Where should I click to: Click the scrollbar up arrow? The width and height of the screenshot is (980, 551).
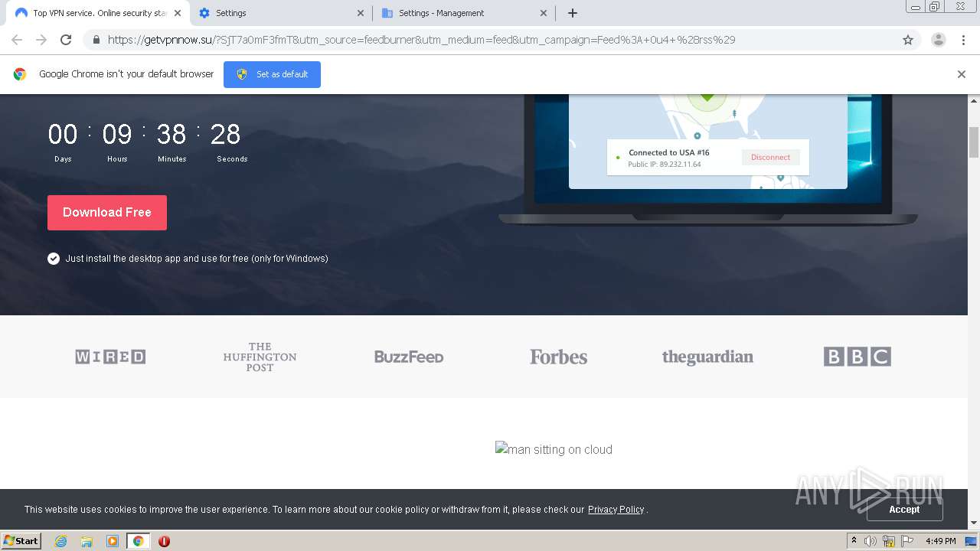pyautogui.click(x=974, y=100)
